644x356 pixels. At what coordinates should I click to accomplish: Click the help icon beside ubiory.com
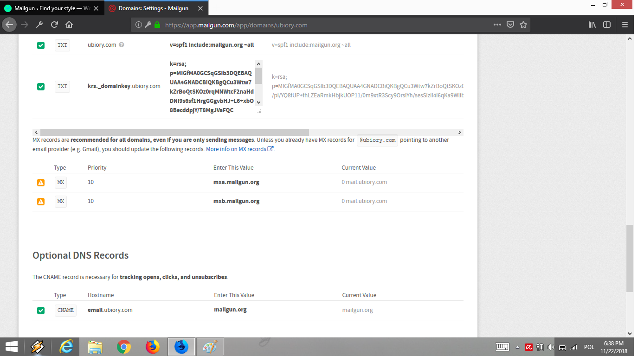[122, 45]
